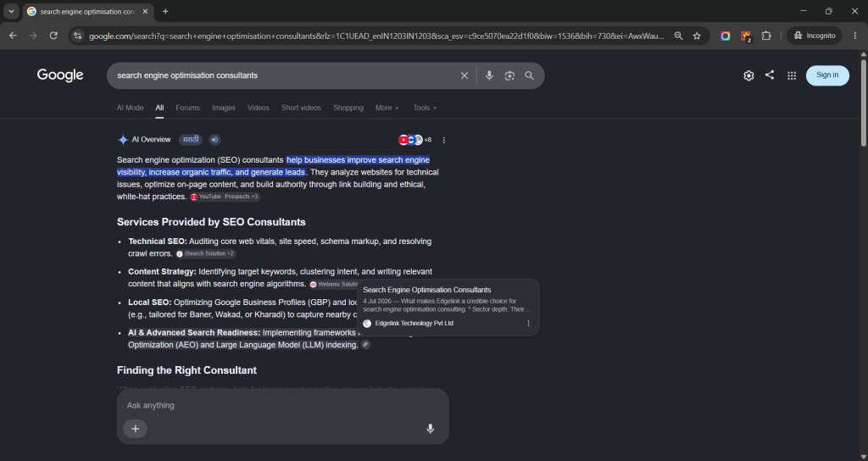The width and height of the screenshot is (868, 461).
Task: Bookmark this page with star icon
Action: click(697, 36)
